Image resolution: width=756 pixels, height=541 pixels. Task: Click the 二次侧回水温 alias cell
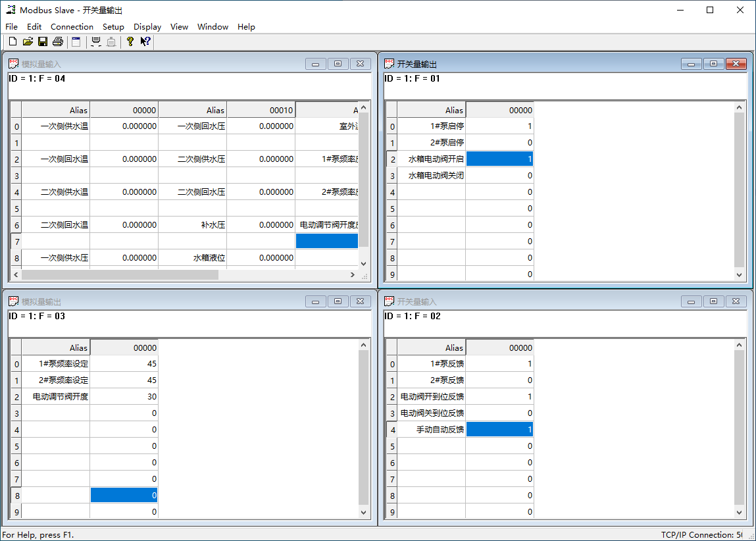[x=56, y=224]
